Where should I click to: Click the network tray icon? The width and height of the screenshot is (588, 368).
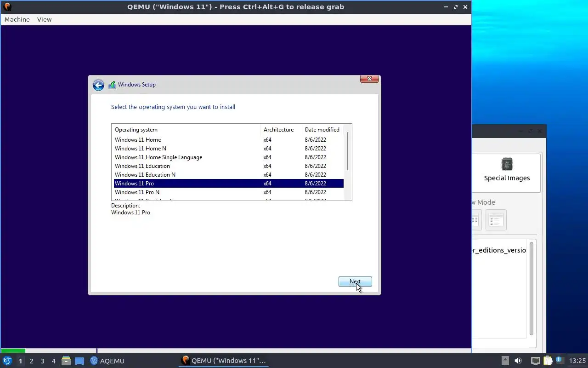[535, 361]
